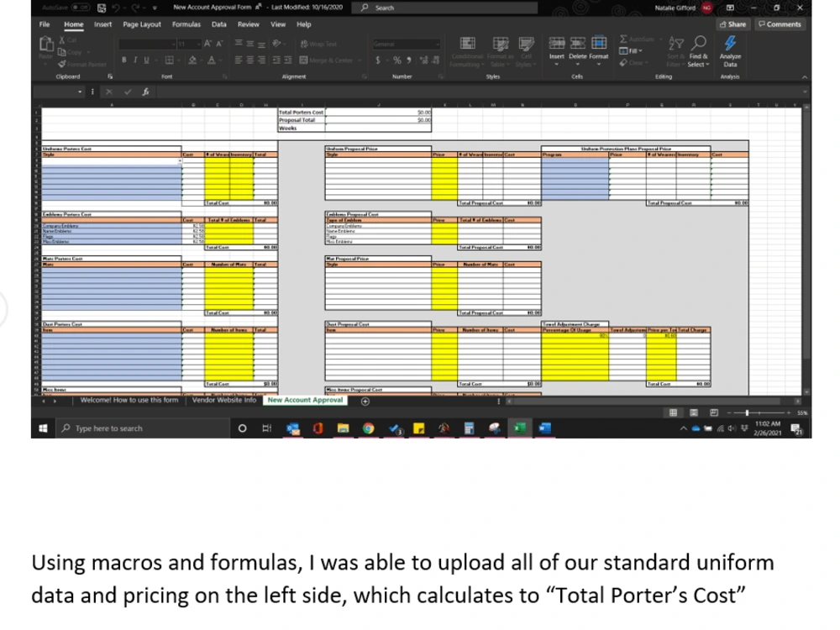The height and width of the screenshot is (630, 840).
Task: Open Sort & Filter menu
Action: [676, 52]
